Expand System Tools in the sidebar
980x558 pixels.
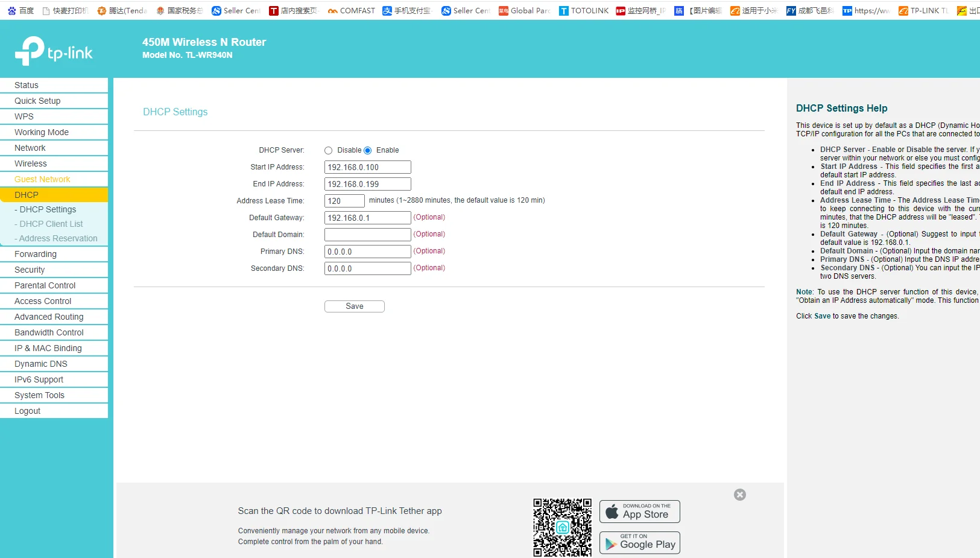pos(54,395)
